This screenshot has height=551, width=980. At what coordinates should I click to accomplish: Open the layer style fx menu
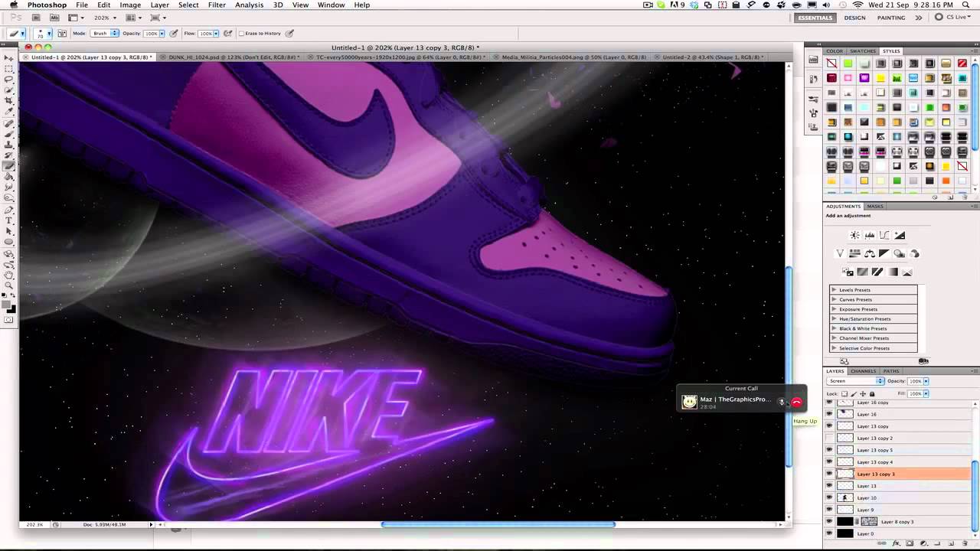point(896,543)
